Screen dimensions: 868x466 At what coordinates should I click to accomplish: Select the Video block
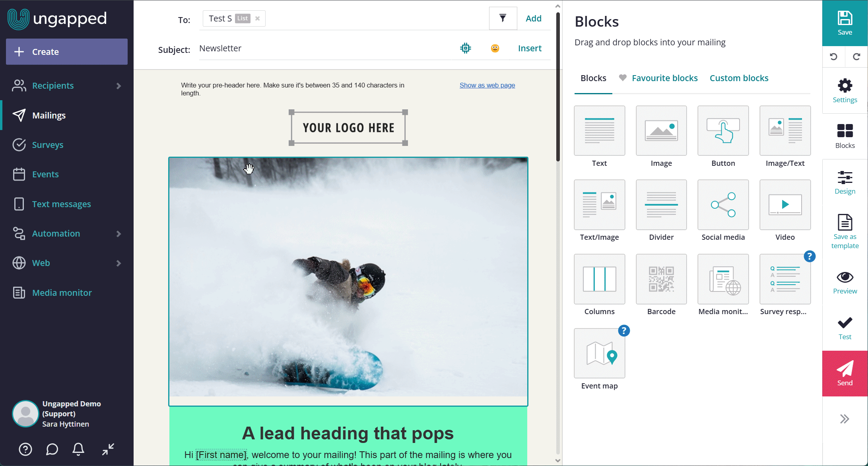point(785,205)
